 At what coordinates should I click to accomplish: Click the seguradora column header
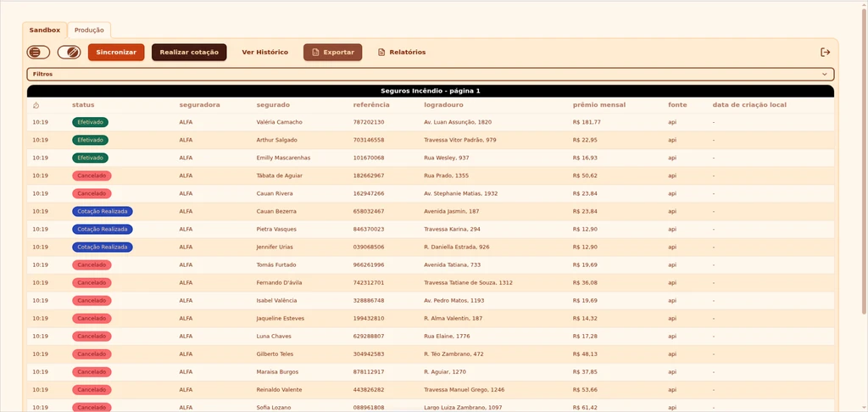[x=200, y=104]
